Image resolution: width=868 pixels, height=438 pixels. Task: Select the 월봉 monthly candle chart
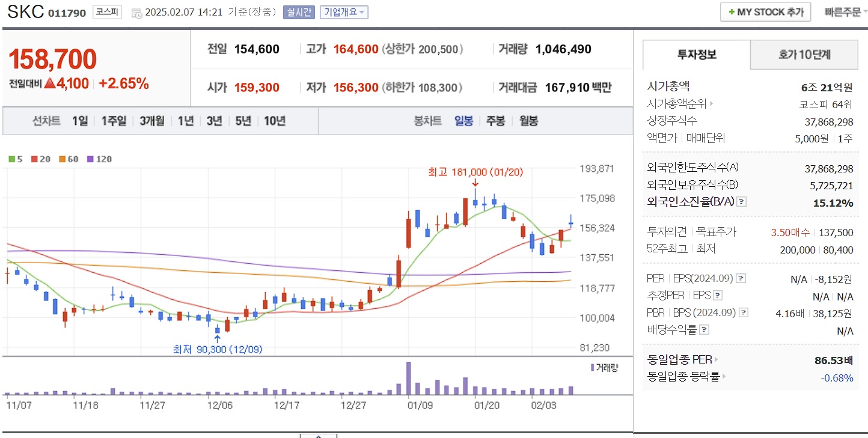click(528, 121)
